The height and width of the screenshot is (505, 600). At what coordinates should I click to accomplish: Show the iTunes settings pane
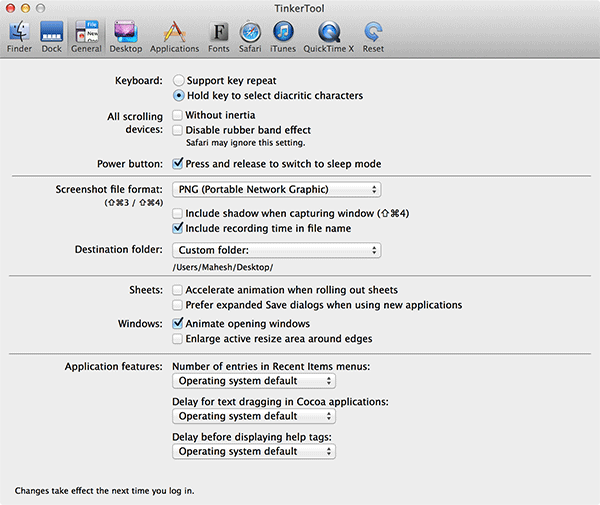coord(282,35)
